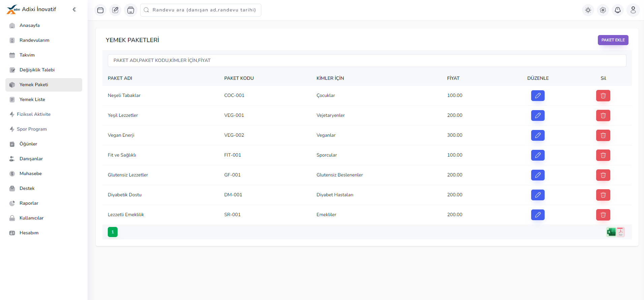Delete the Yeşil Lezzetler package
Screen dimensions: 644x300
click(x=603, y=115)
